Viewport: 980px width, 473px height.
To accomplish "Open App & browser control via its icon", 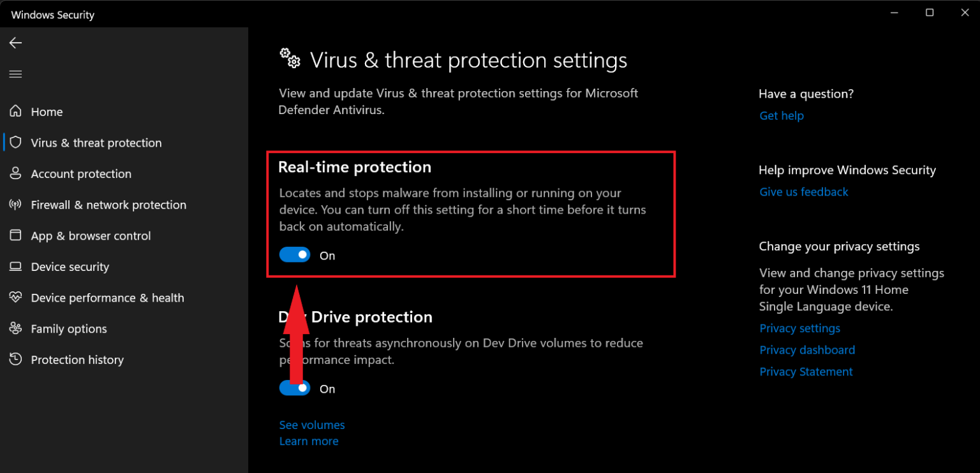I will (x=15, y=235).
